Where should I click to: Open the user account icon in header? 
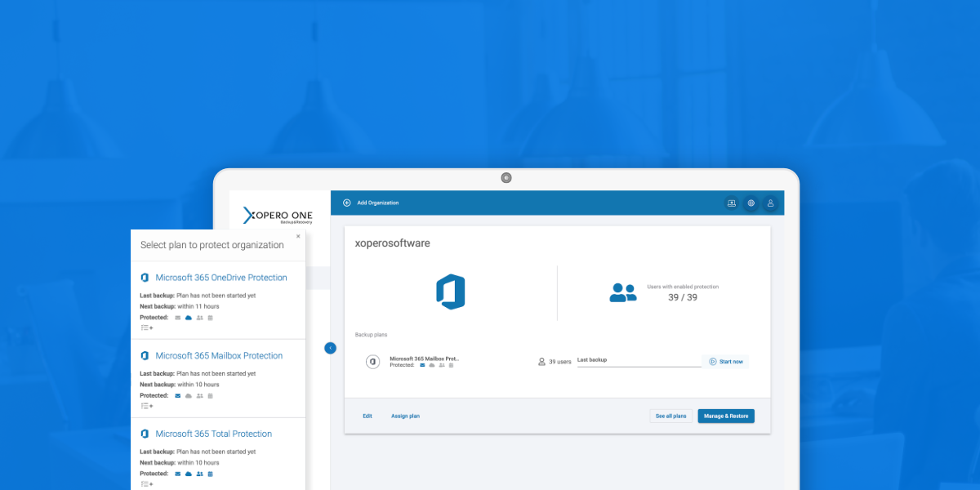click(769, 203)
